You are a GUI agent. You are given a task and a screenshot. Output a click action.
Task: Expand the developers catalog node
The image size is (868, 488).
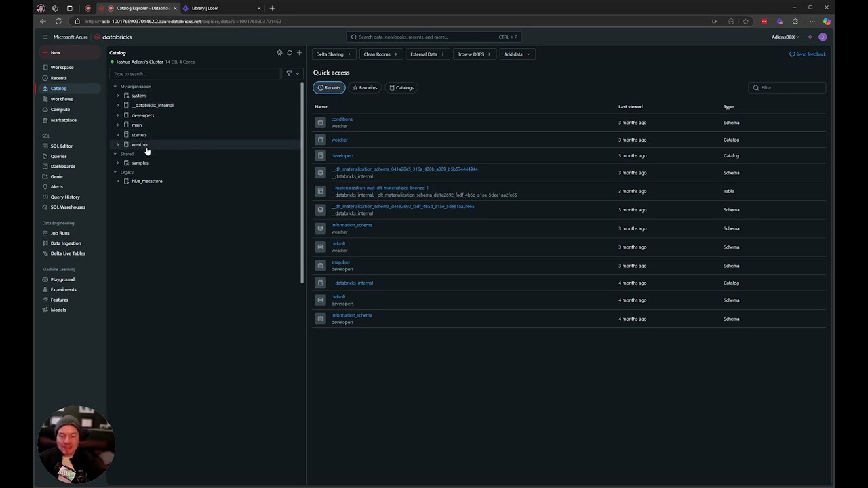click(118, 115)
